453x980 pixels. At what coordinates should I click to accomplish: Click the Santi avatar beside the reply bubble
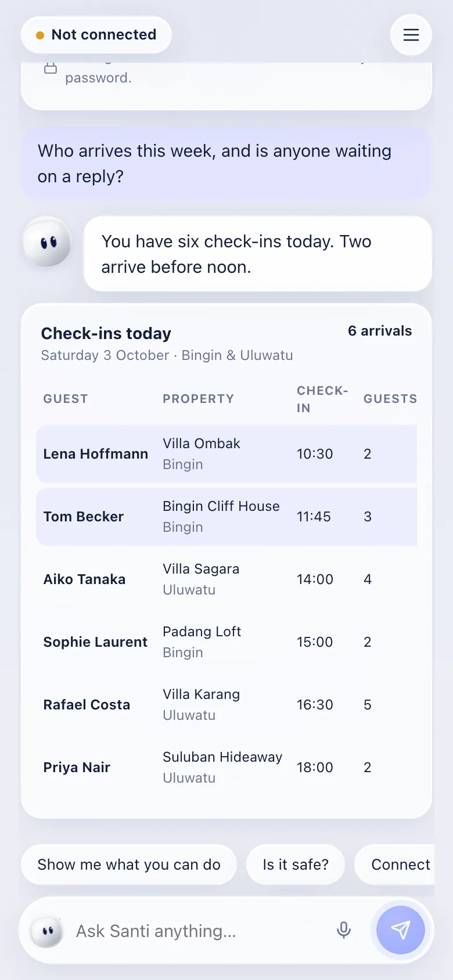pos(48,242)
